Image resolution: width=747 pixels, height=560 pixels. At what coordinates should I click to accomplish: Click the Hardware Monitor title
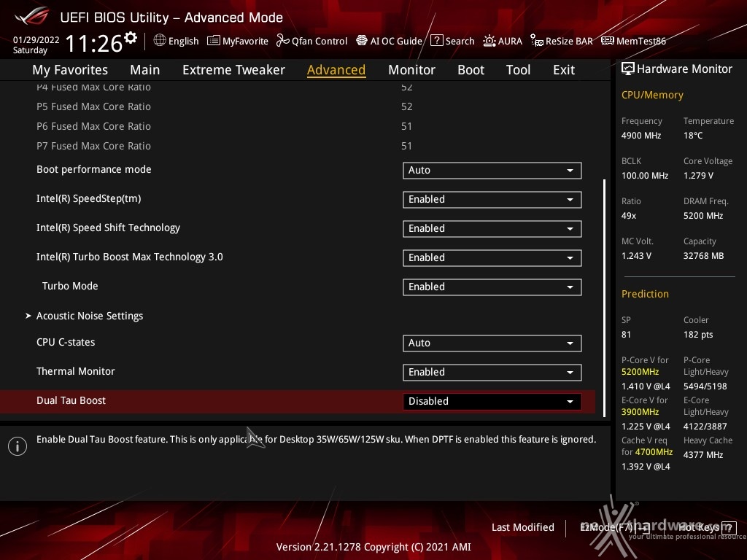click(x=684, y=69)
